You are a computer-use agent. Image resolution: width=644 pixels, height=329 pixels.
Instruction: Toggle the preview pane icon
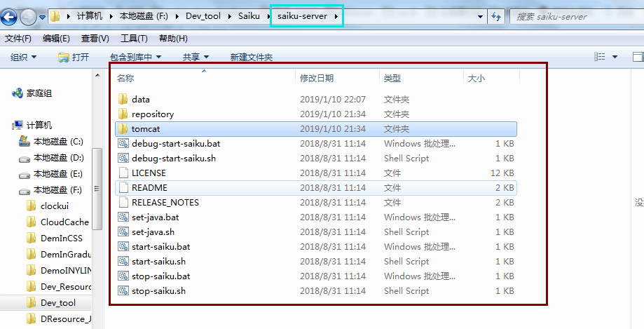(x=638, y=57)
